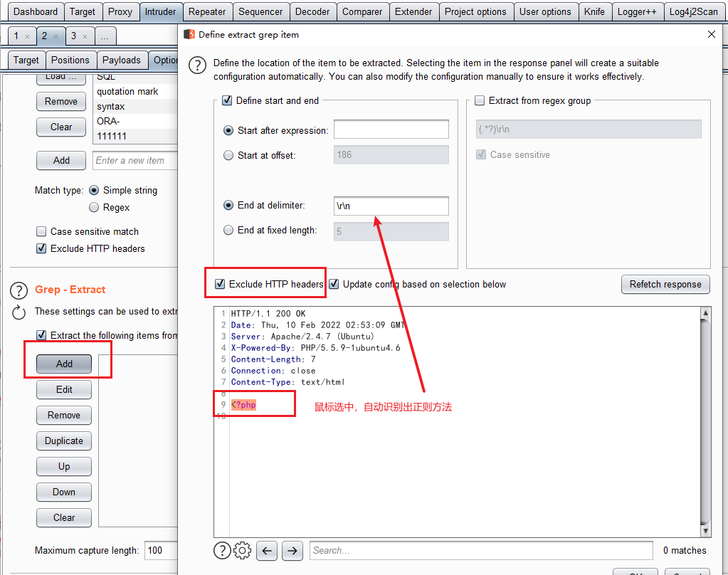
Task: Click Add in Grep - Extract
Action: [x=64, y=364]
